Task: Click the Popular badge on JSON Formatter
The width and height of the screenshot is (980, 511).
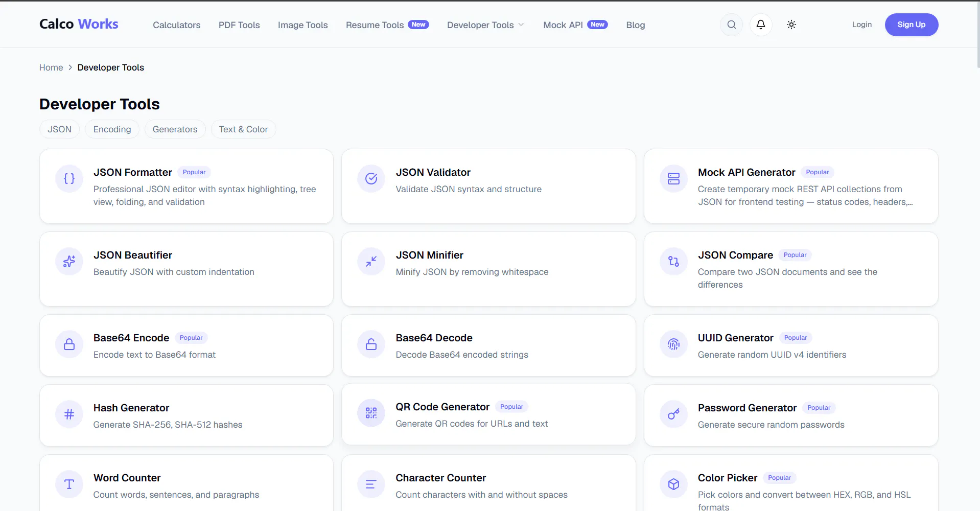Action: click(194, 172)
